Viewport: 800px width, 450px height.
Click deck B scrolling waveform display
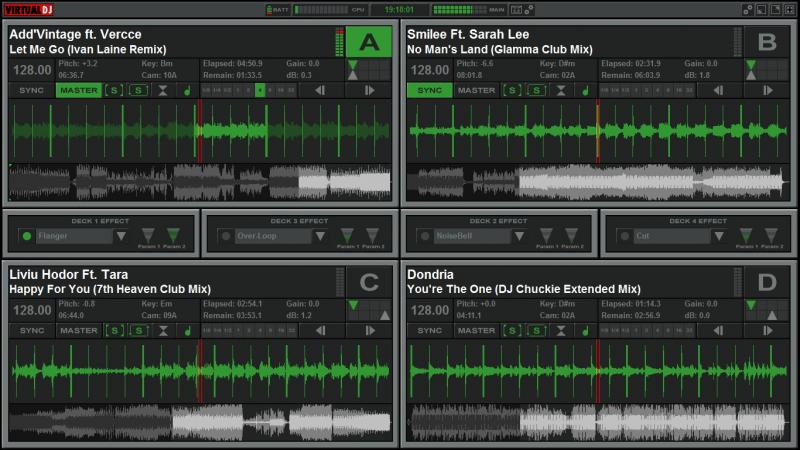click(598, 131)
